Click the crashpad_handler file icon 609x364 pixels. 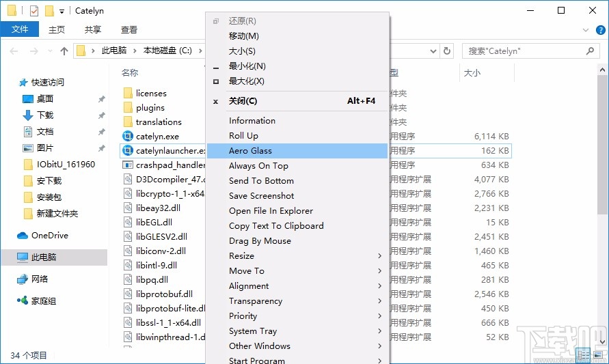(x=127, y=165)
